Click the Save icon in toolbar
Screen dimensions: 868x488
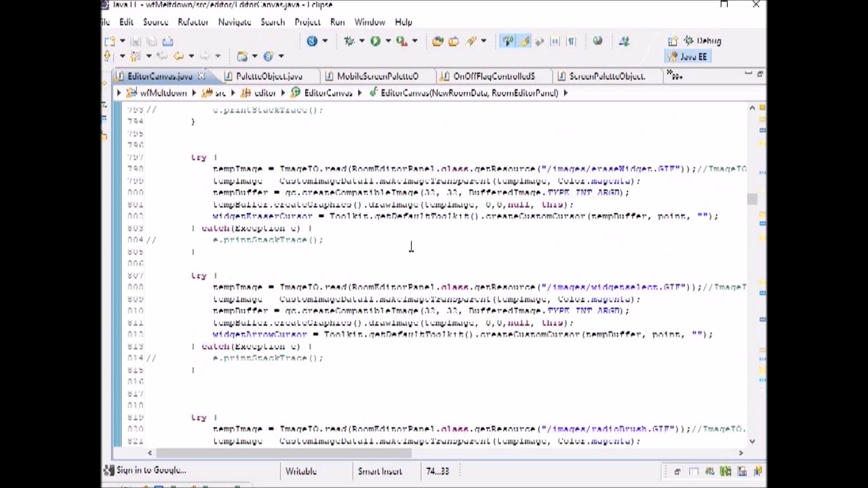point(136,41)
